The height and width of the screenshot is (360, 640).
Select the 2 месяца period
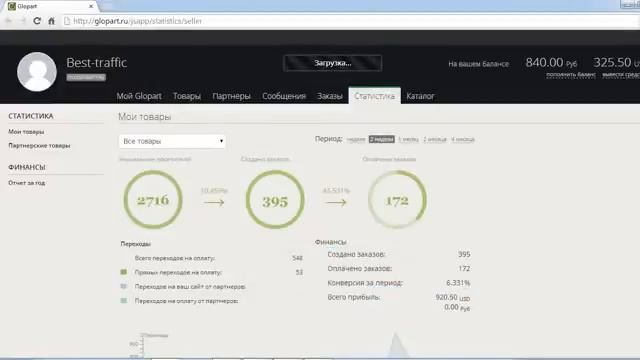pos(435,140)
